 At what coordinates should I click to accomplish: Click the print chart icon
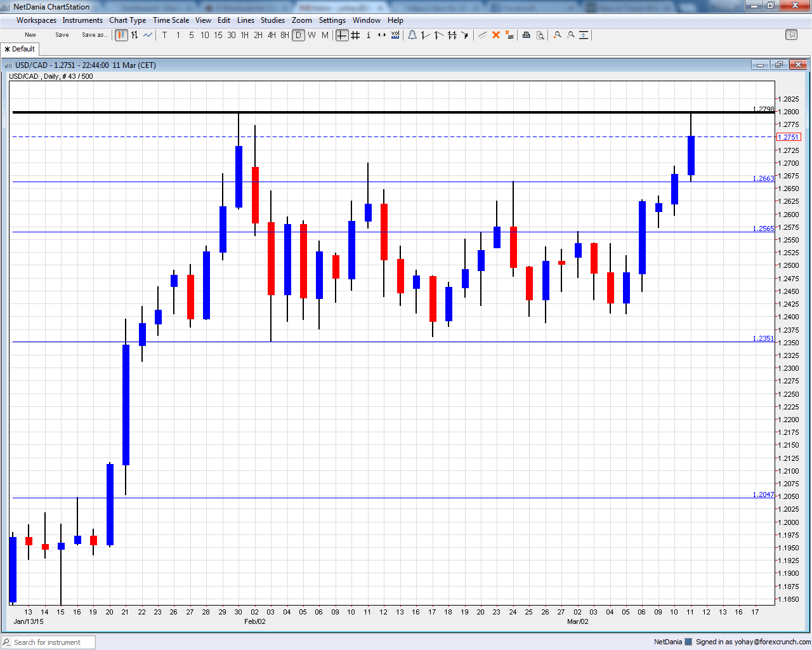pyautogui.click(x=526, y=35)
